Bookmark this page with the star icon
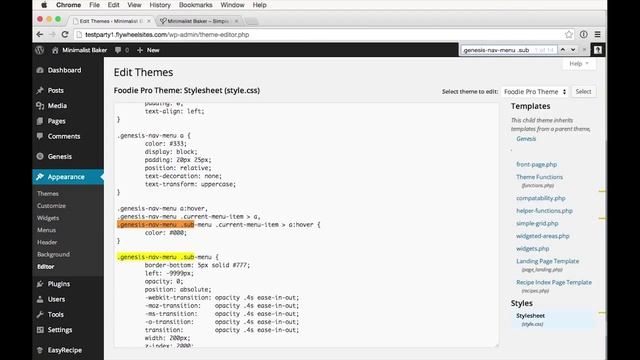Image resolution: width=640 pixels, height=360 pixels. coord(569,35)
